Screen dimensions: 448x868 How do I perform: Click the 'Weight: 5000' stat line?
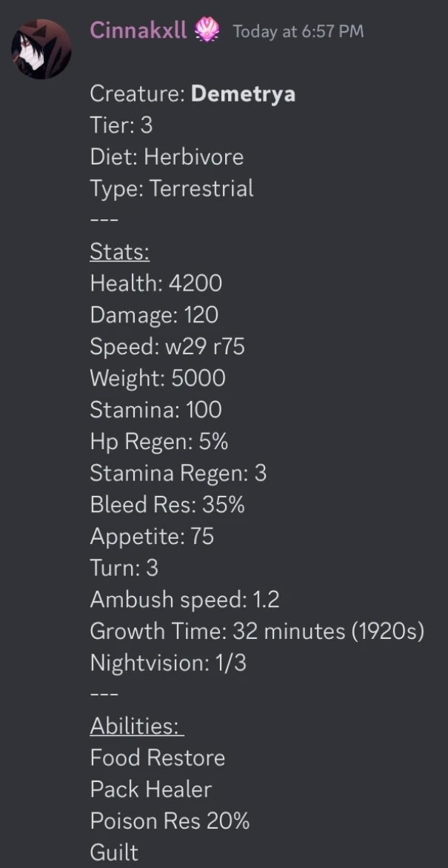coord(158,378)
